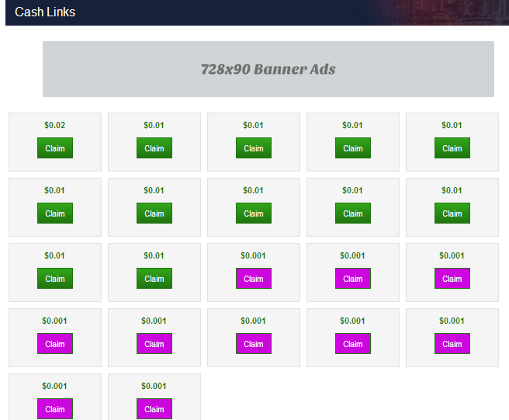Claim fifth $0.001 card in fourth row
The width and height of the screenshot is (509, 420).
click(452, 344)
